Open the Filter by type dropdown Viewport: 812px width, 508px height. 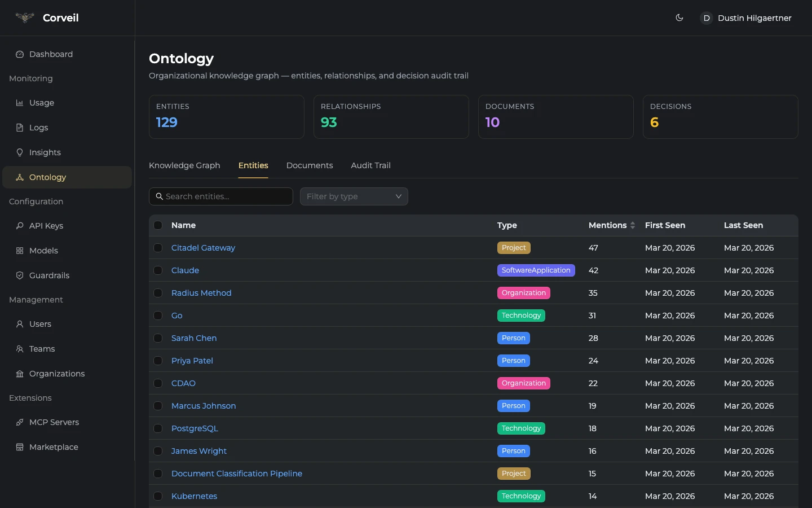tap(354, 196)
